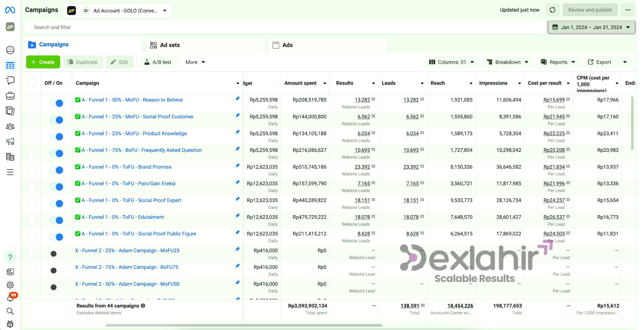Enable the Adam Campaign MoFU25 toggle
Viewport: 644px width, 330px height.
pyautogui.click(x=57, y=254)
